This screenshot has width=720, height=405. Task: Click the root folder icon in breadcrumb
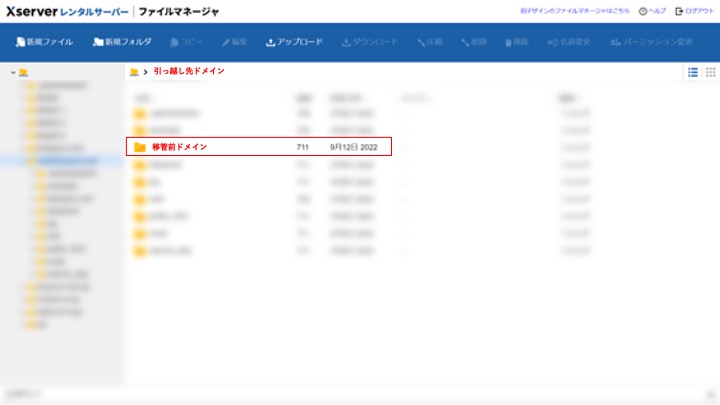coord(134,72)
